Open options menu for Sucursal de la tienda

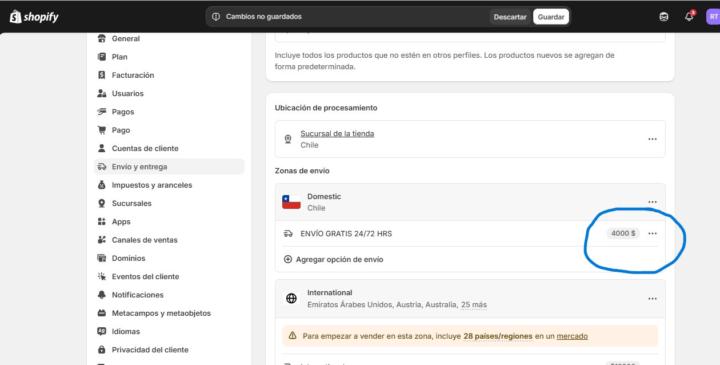(652, 139)
